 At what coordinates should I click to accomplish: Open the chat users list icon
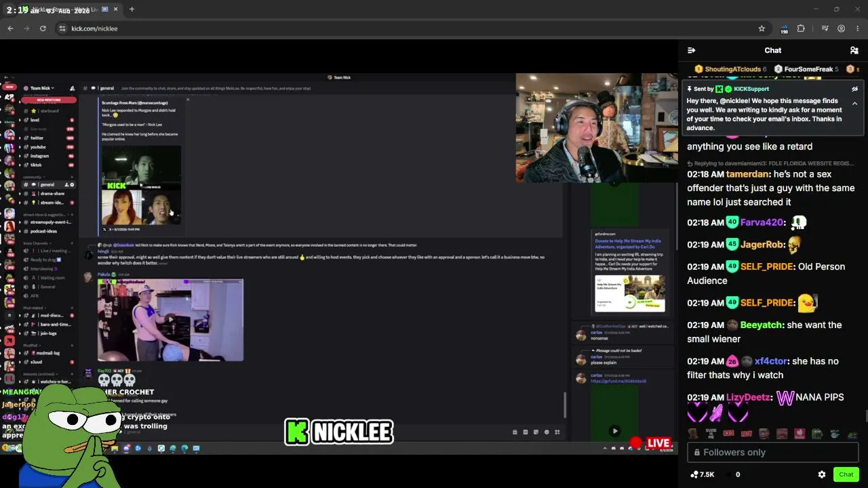(854, 50)
